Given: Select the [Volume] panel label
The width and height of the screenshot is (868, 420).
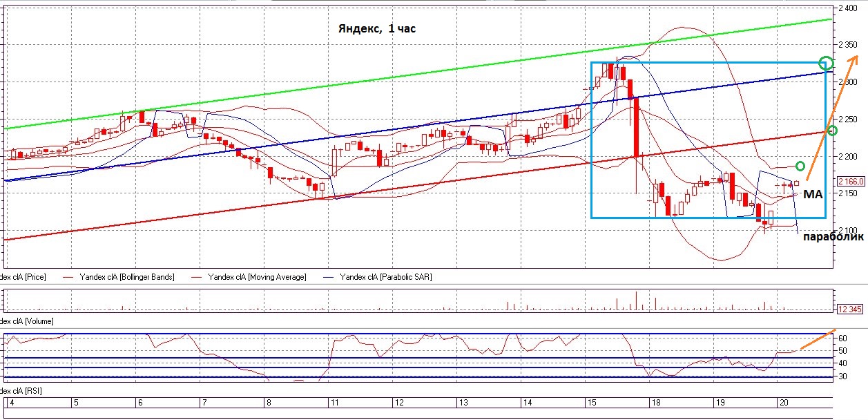Looking at the screenshot, I should (x=26, y=321).
